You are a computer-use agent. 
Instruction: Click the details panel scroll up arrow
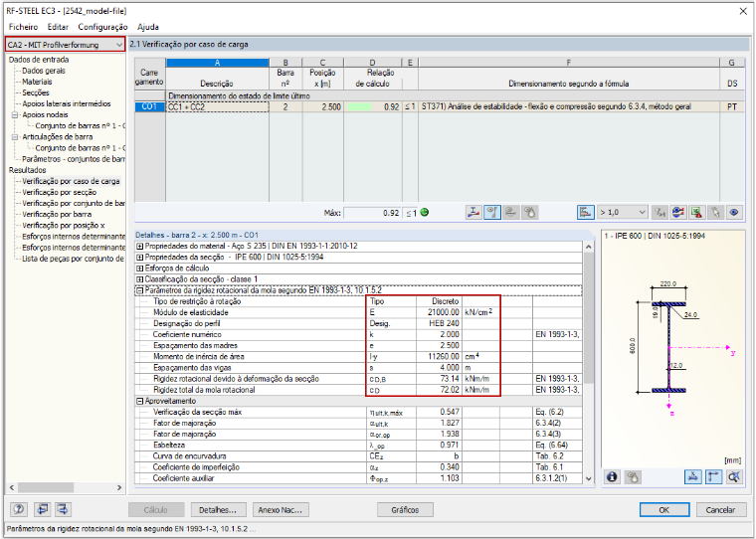[x=588, y=247]
